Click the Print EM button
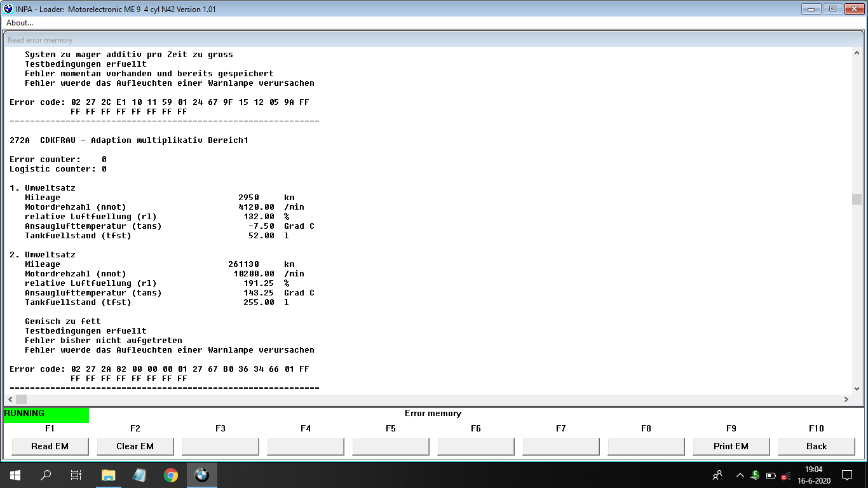Image resolution: width=868 pixels, height=488 pixels. tap(731, 446)
